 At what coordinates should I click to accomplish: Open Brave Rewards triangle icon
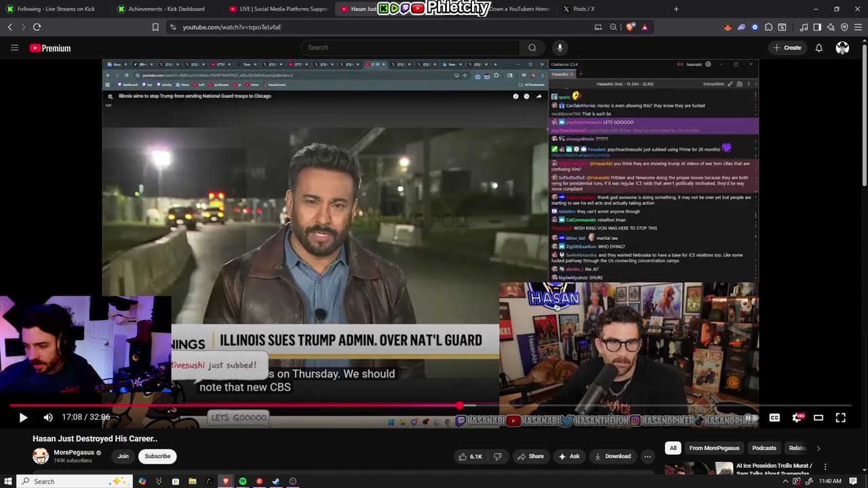[644, 27]
